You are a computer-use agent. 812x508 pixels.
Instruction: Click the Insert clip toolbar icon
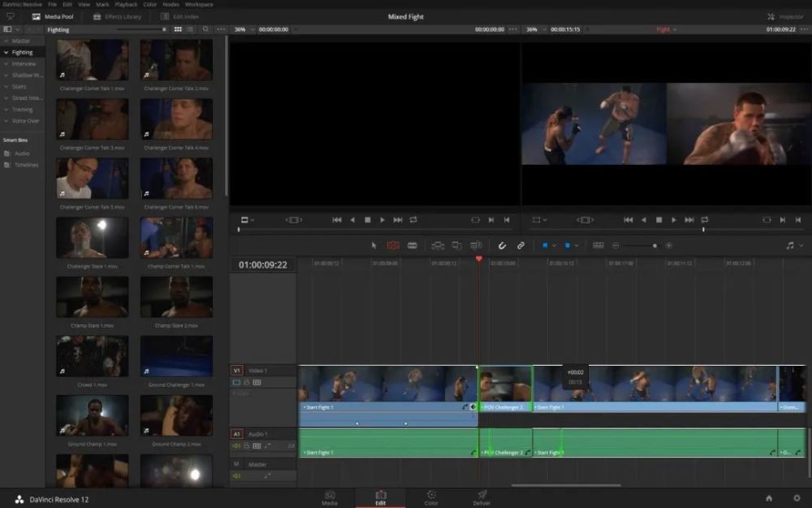point(438,245)
